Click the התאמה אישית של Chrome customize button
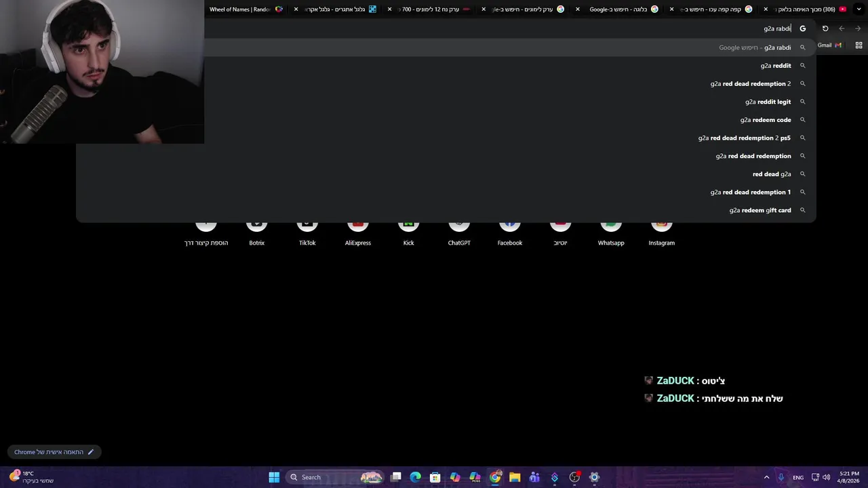868x488 pixels. click(x=54, y=452)
